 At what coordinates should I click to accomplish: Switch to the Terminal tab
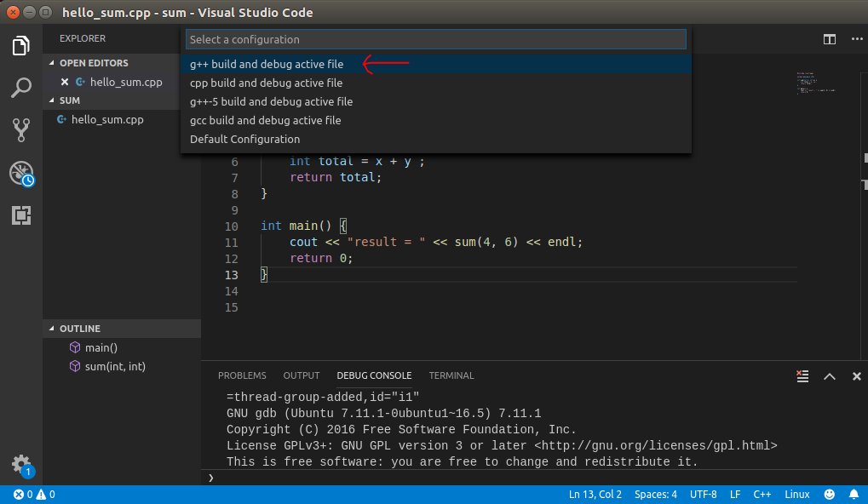tap(451, 375)
